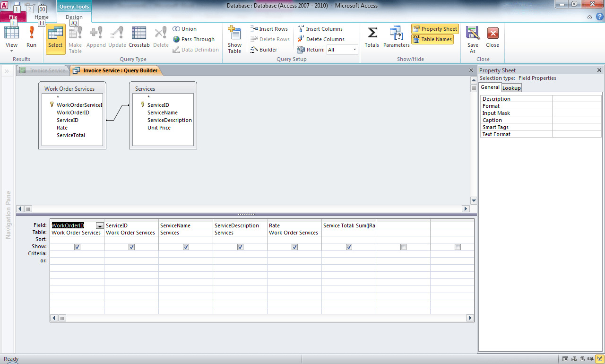Switch to SQL View from the status bar
The image size is (605, 364).
click(x=591, y=359)
